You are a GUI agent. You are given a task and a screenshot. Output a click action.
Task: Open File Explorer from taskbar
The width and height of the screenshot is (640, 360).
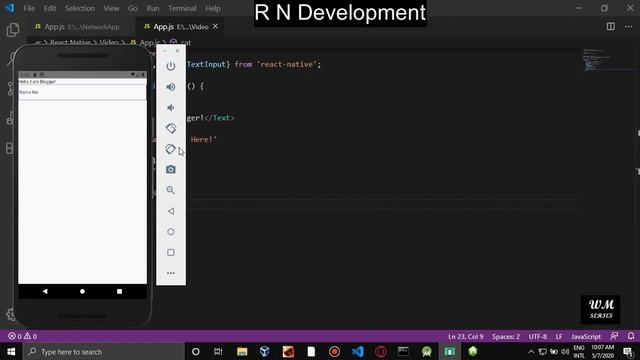coord(242,351)
